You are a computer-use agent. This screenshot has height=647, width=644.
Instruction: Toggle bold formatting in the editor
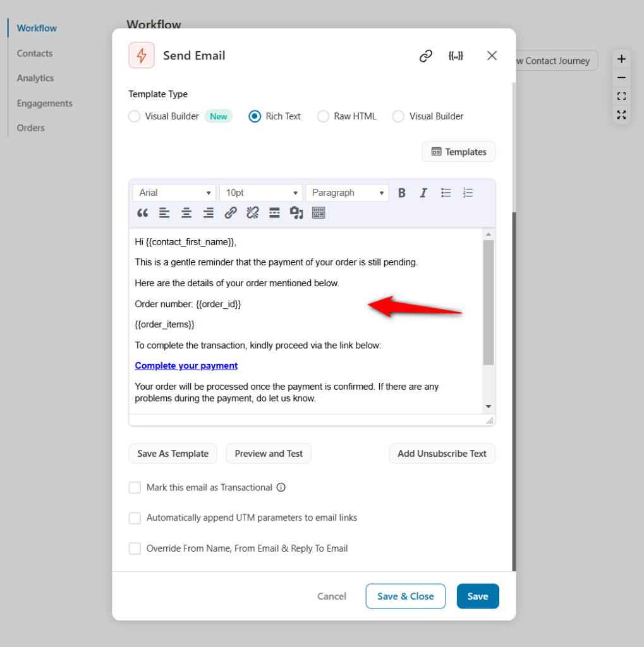click(401, 193)
